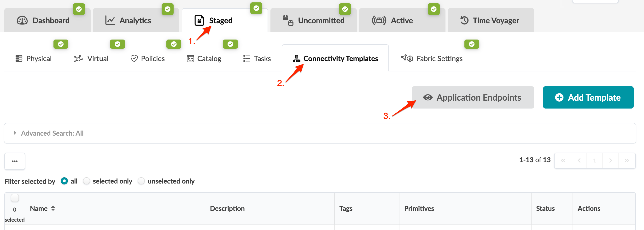Screen dimensions: 644x230
Task: Select the 'all' filter radio button
Action: pyautogui.click(x=64, y=181)
